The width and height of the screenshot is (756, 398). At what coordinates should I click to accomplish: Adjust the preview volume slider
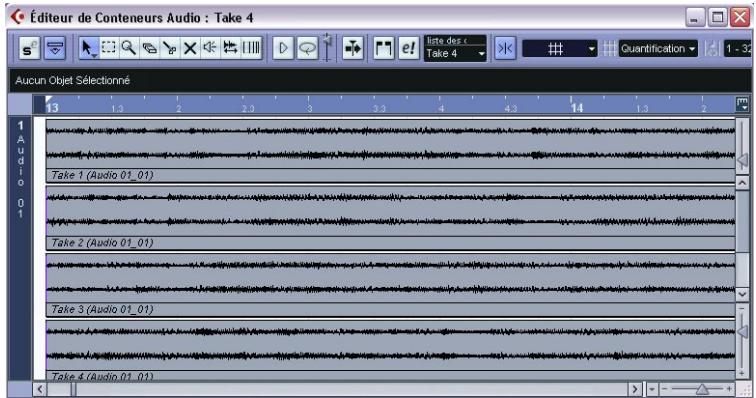point(327,47)
